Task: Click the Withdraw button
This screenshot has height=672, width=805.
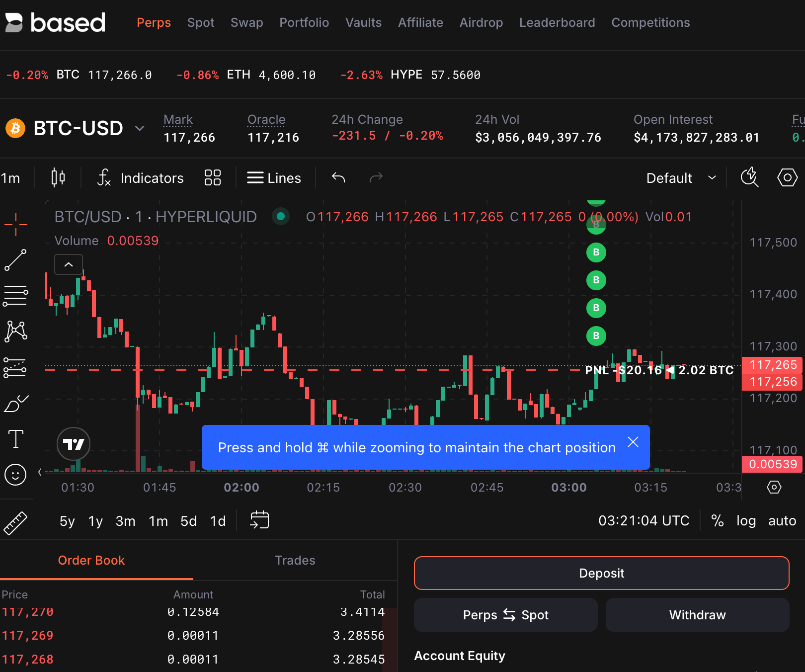Action: click(698, 615)
